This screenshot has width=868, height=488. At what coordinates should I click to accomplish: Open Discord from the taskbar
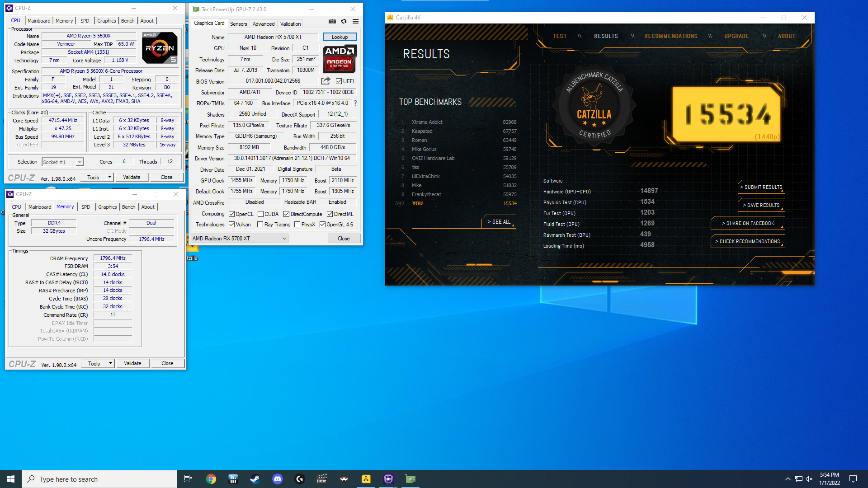pyautogui.click(x=278, y=479)
